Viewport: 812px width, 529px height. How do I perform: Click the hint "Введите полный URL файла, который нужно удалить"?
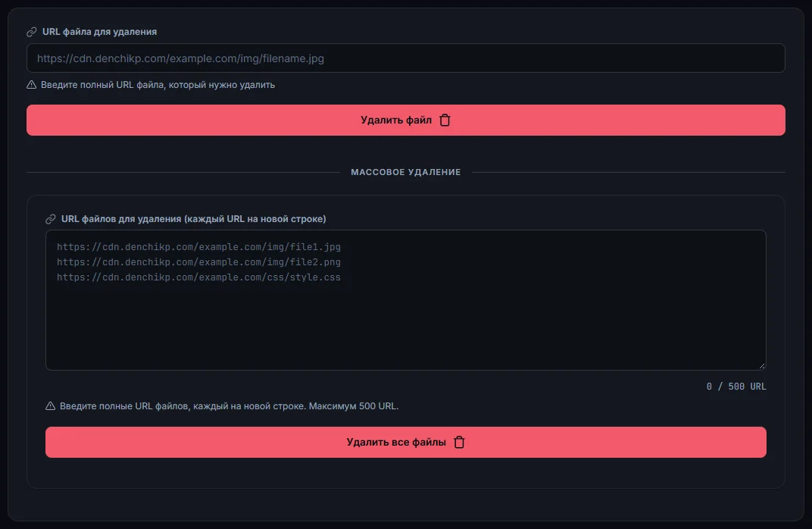158,84
